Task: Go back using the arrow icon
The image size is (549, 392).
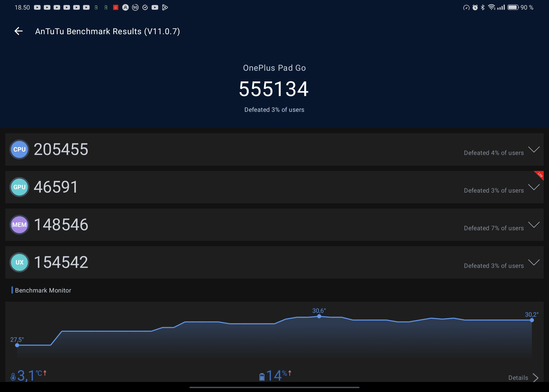Action: tap(19, 31)
